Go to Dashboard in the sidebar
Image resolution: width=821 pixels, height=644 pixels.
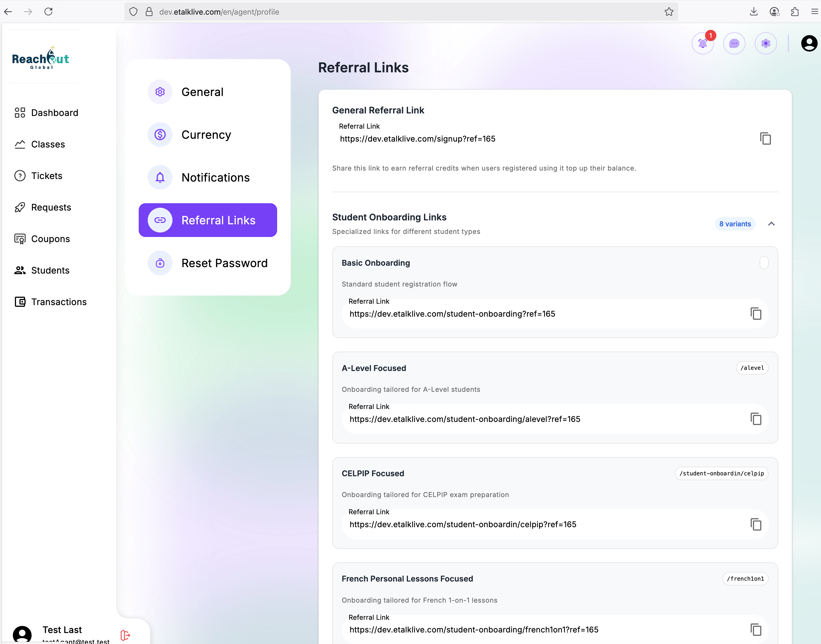pos(55,113)
